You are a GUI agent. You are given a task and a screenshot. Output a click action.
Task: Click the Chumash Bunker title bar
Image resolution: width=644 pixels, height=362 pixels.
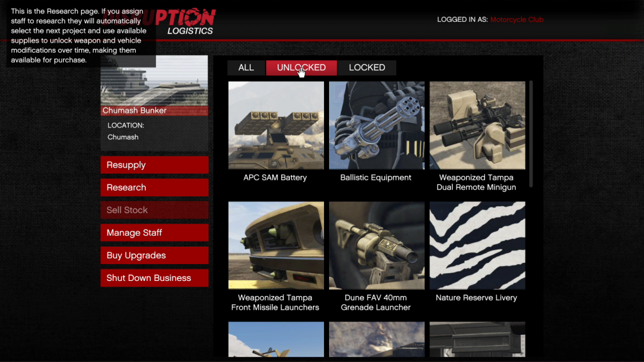click(x=155, y=111)
